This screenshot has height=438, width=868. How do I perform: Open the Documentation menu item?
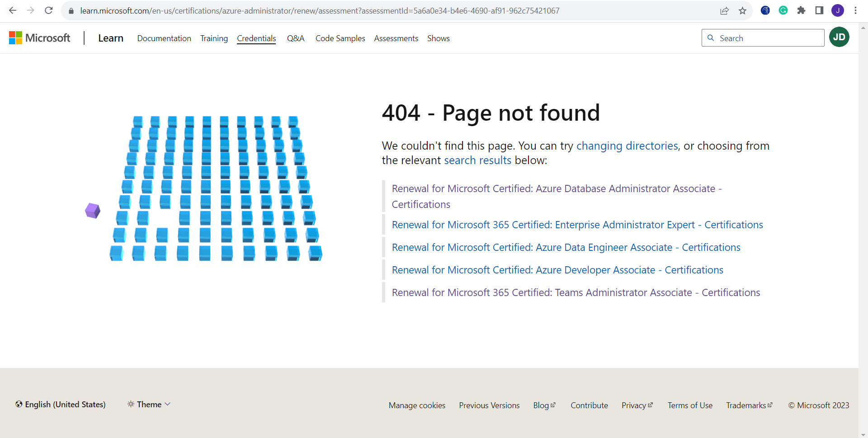click(164, 38)
